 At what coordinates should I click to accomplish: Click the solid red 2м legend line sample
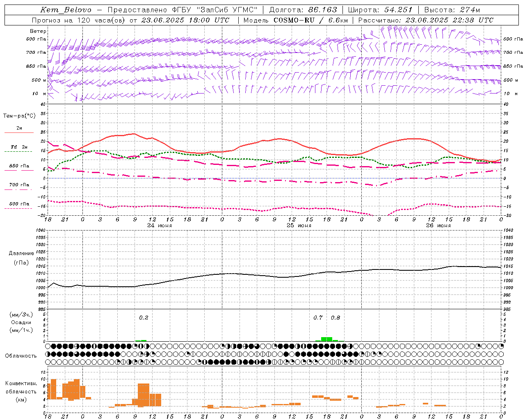coord(19,133)
